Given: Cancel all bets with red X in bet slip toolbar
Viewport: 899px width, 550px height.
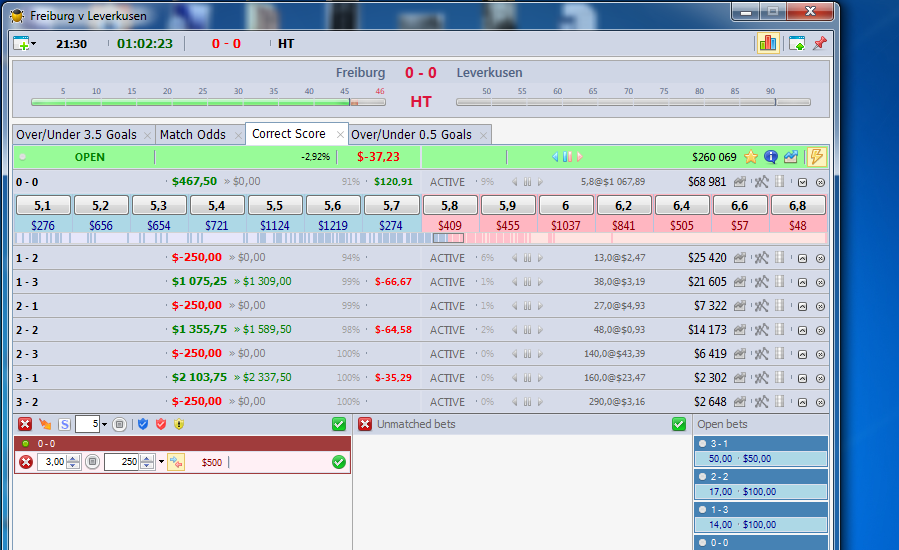Looking at the screenshot, I should click(x=25, y=424).
